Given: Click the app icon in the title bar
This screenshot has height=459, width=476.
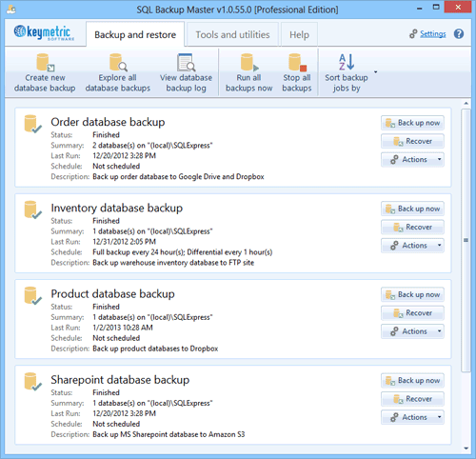Looking at the screenshot, I should [10, 10].
